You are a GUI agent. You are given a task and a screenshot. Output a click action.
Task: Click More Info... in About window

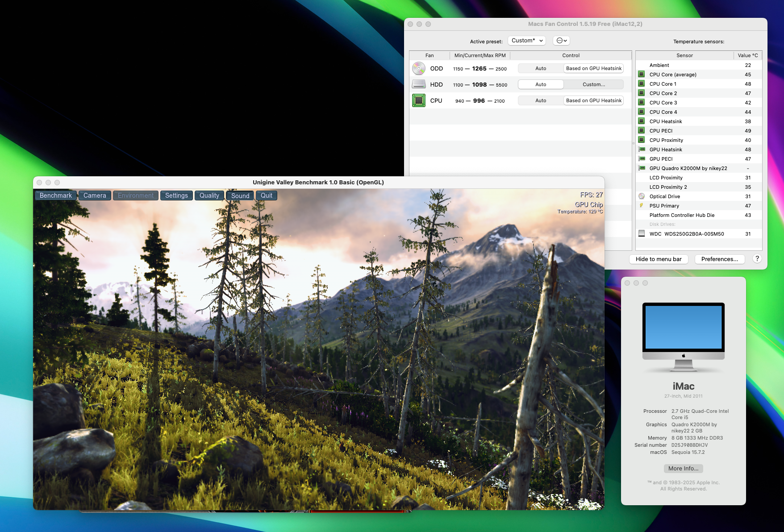[x=684, y=468]
